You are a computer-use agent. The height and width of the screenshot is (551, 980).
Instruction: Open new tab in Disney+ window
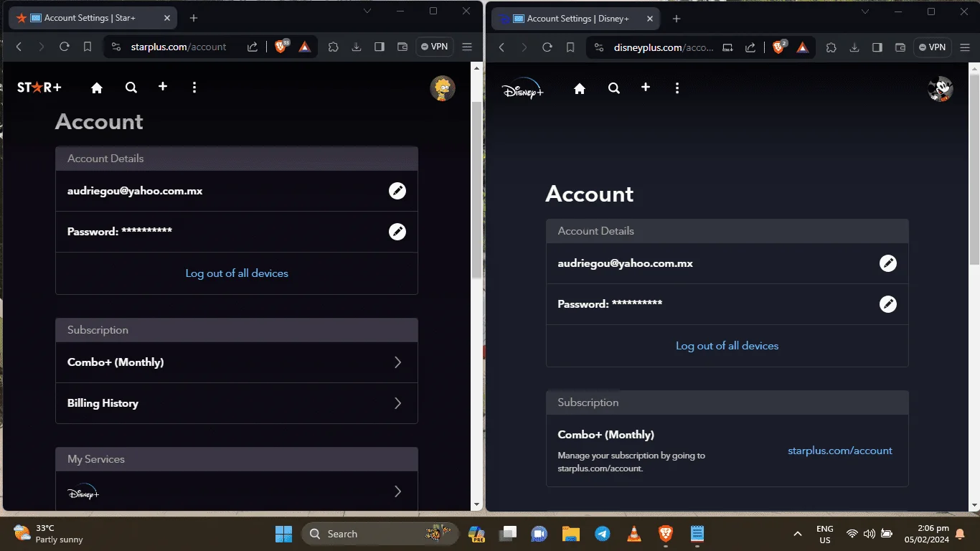pyautogui.click(x=677, y=19)
